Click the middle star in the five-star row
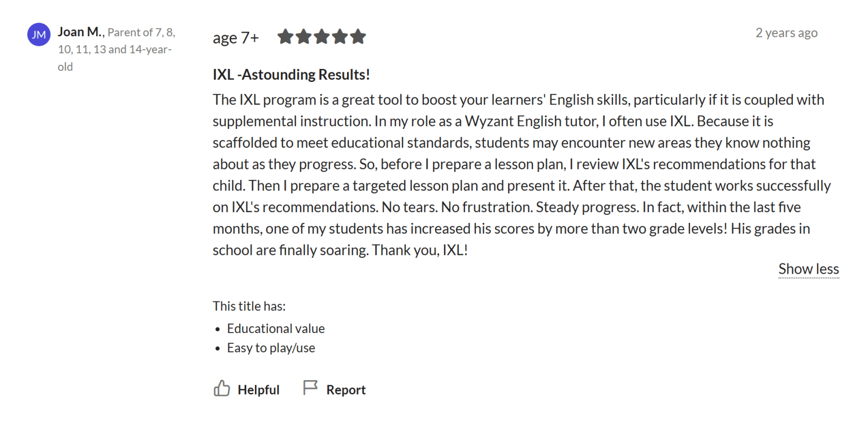Viewport: 868px width, 423px height. (x=322, y=36)
